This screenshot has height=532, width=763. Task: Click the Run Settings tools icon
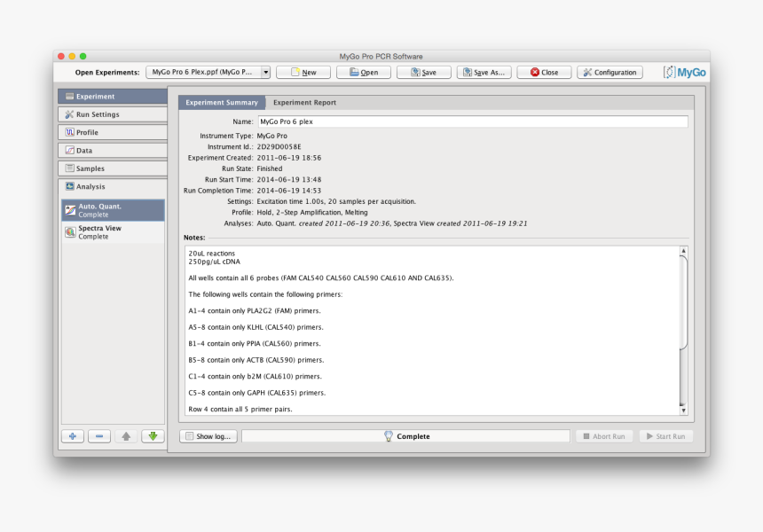(69, 114)
